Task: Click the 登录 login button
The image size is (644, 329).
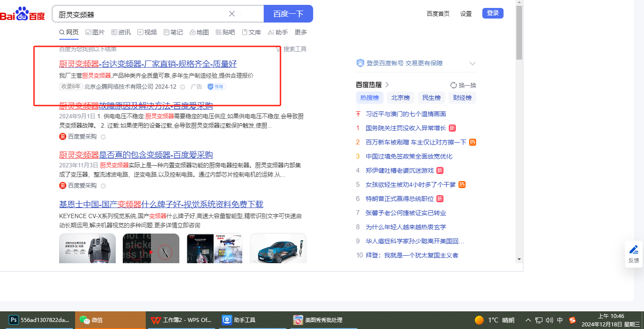Action: coord(492,13)
